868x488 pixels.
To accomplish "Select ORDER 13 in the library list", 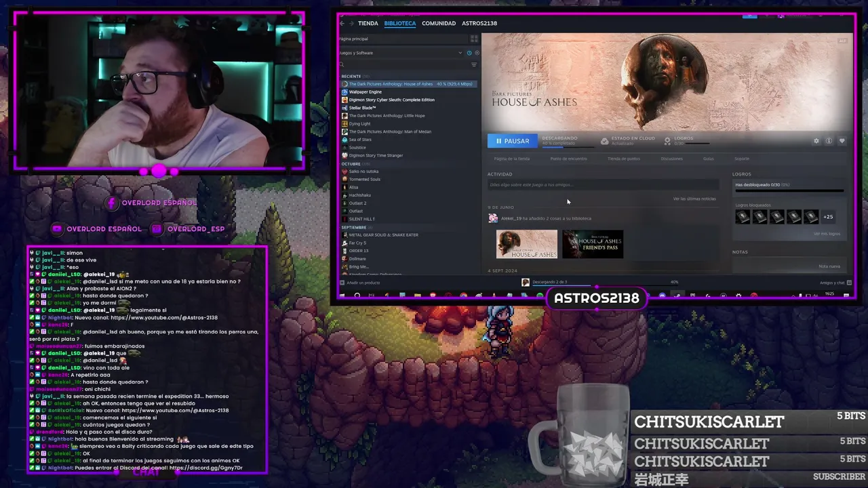I will pos(359,251).
